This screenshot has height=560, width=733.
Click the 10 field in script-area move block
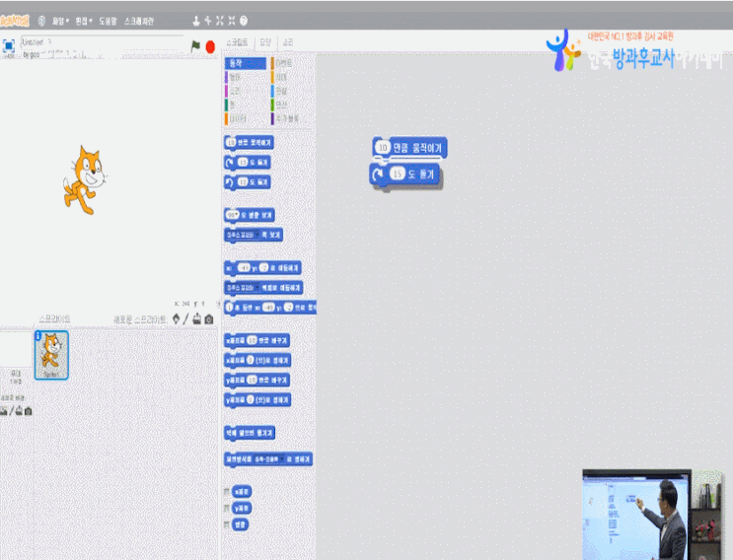pyautogui.click(x=383, y=148)
